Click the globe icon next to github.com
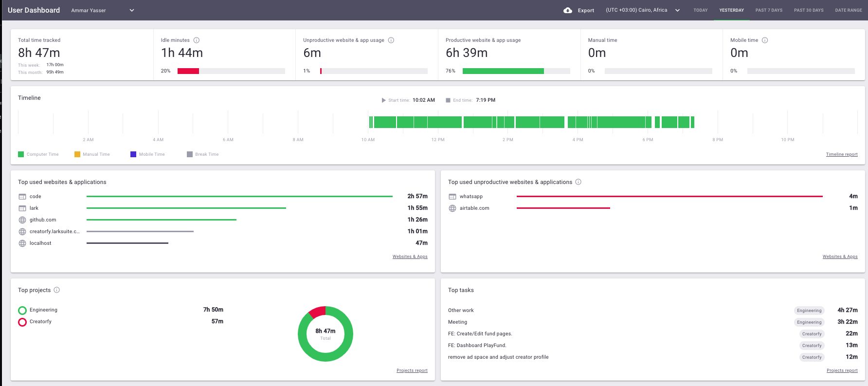The width and height of the screenshot is (868, 386). pyautogui.click(x=22, y=220)
